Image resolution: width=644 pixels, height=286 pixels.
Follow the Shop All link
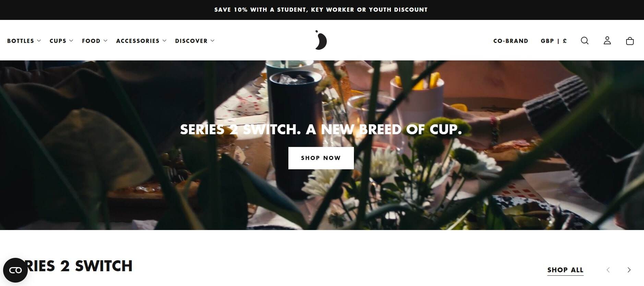tap(565, 270)
